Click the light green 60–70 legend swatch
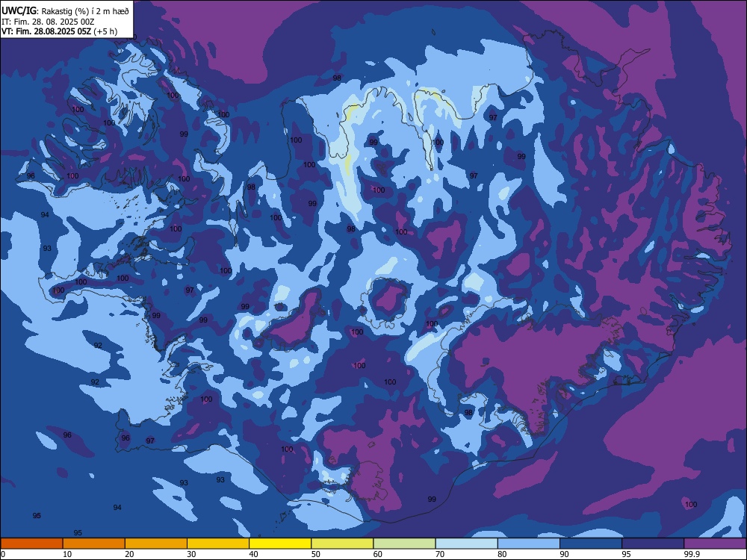This screenshot has height=560, width=747. 404,544
